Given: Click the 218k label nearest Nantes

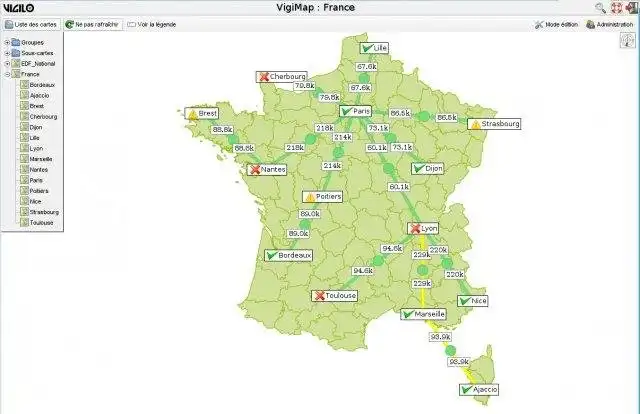Looking at the screenshot, I should pyautogui.click(x=294, y=147).
